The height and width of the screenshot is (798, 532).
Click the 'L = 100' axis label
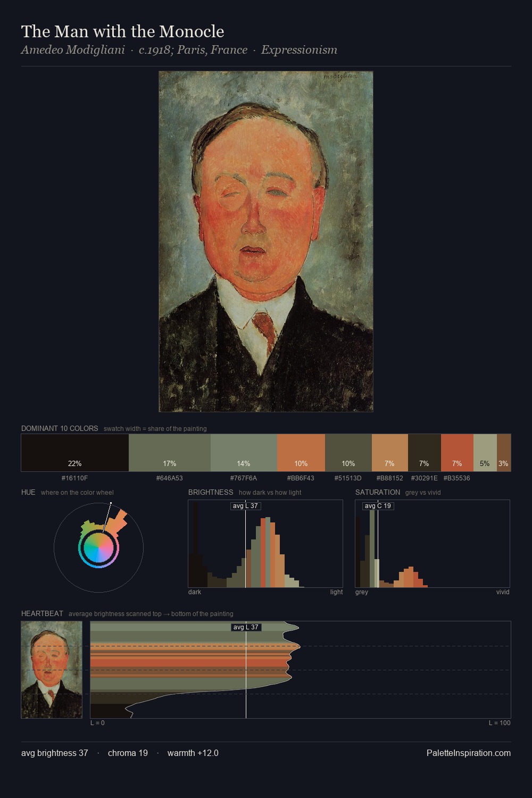500,723
